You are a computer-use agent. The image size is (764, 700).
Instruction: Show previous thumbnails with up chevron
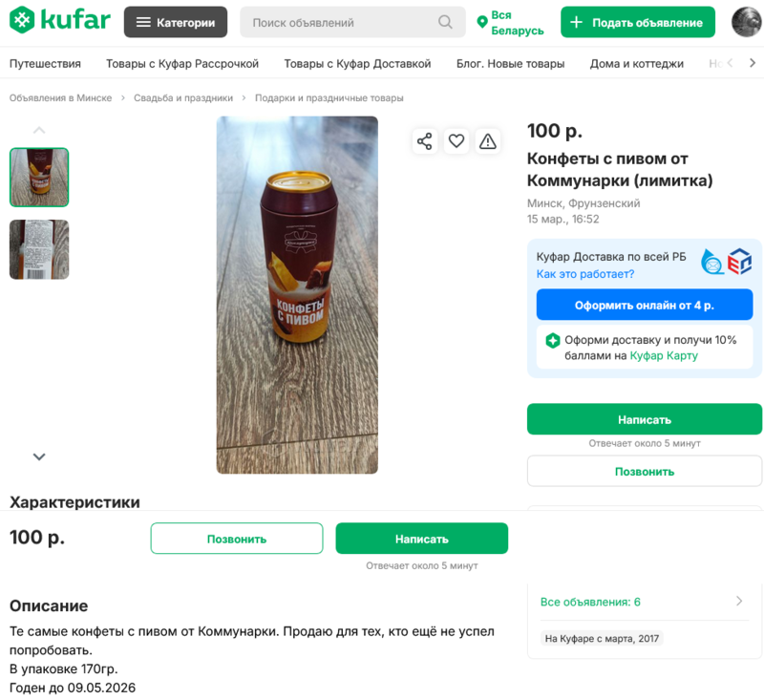pos(39,130)
